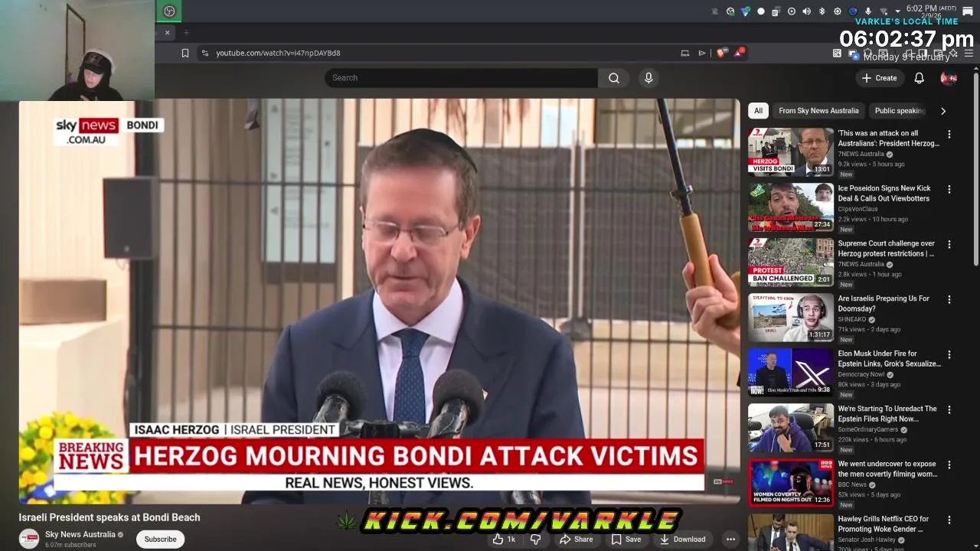Open site settings icon in address bar
The width and height of the screenshot is (980, 551).
(x=204, y=53)
